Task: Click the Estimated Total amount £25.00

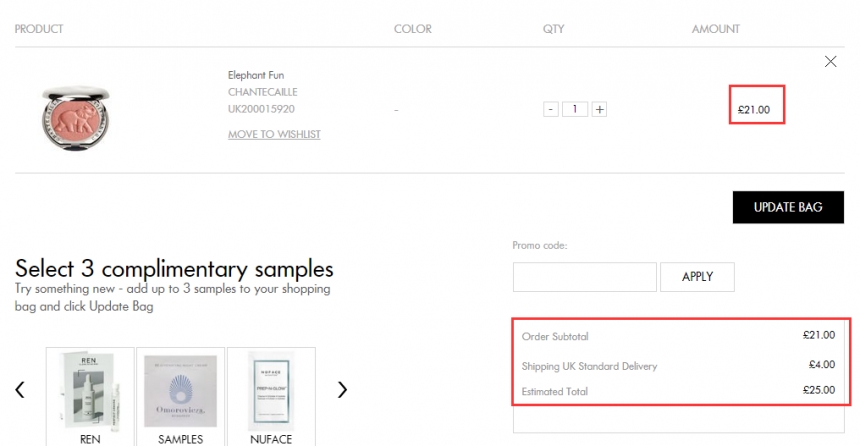Action: [x=819, y=390]
